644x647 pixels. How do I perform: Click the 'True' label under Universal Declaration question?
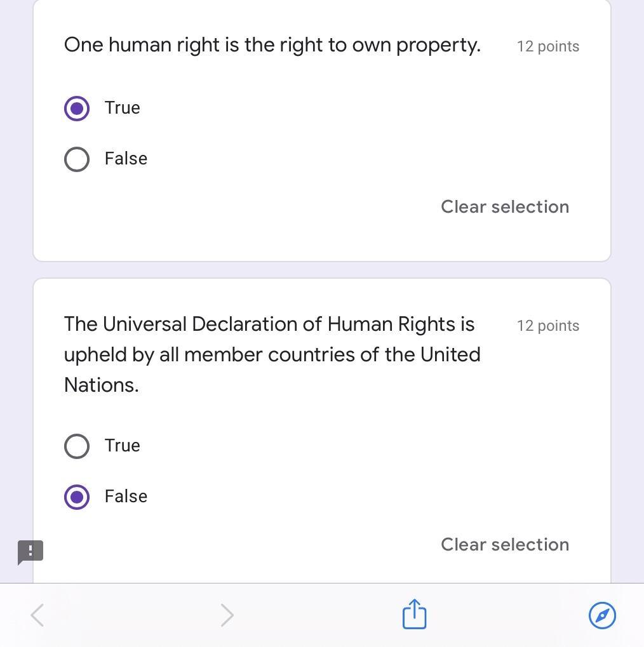[x=123, y=446]
